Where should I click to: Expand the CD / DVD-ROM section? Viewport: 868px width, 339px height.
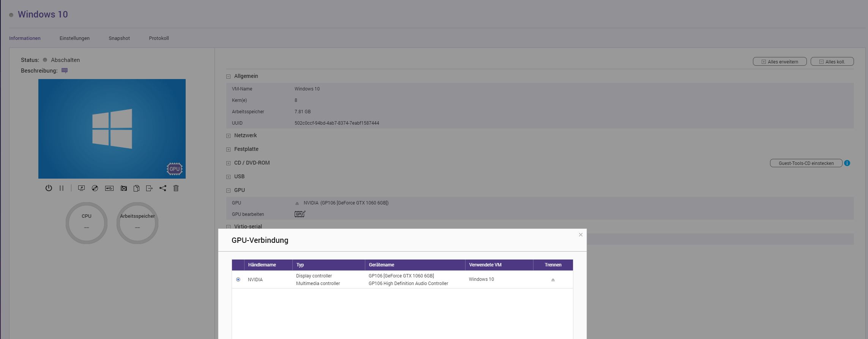tap(228, 163)
